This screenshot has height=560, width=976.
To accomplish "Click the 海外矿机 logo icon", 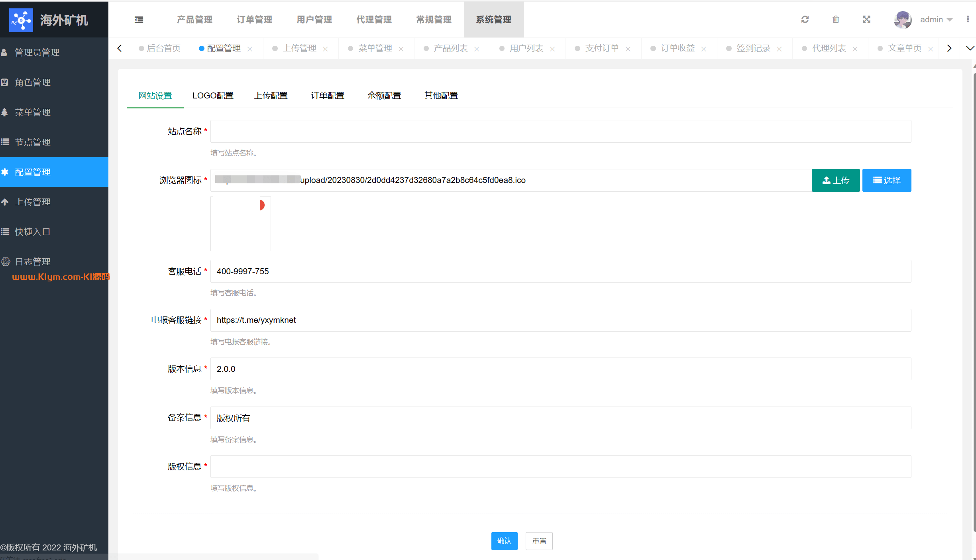I will click(21, 20).
